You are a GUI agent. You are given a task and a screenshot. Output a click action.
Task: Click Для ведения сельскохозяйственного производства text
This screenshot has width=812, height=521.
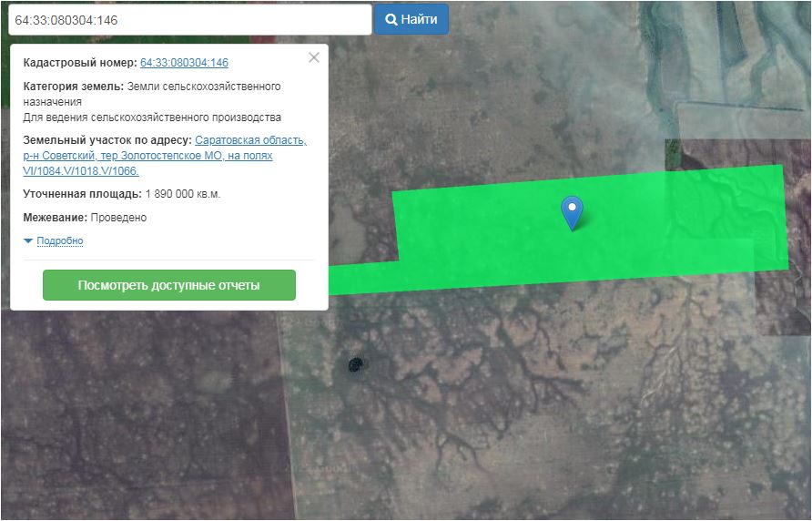coord(152,117)
